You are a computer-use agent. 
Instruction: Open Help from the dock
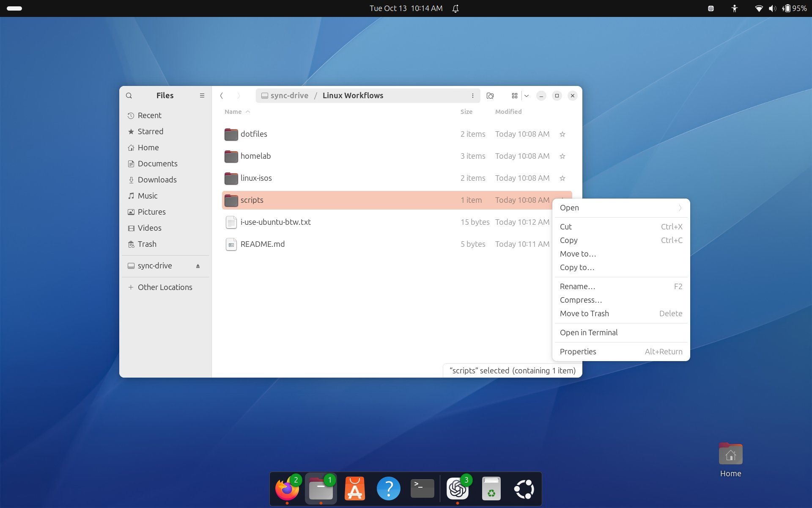pyautogui.click(x=389, y=489)
